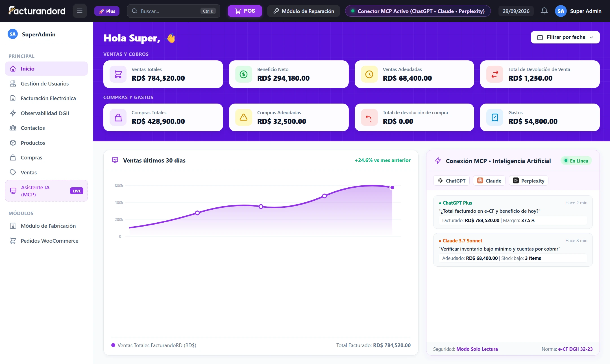
Task: Select the Claude connector tab
Action: click(x=489, y=181)
